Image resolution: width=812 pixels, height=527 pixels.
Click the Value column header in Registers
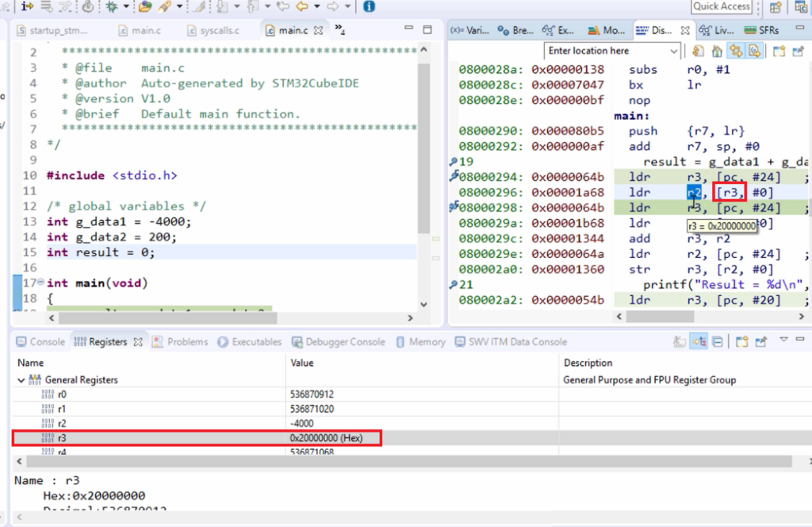click(x=422, y=364)
